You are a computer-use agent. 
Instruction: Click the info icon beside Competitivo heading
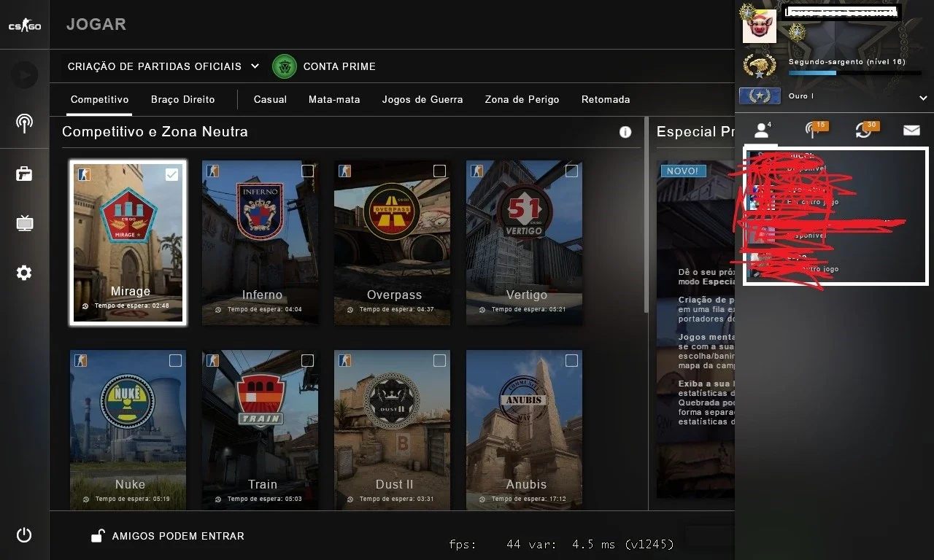[x=625, y=132]
